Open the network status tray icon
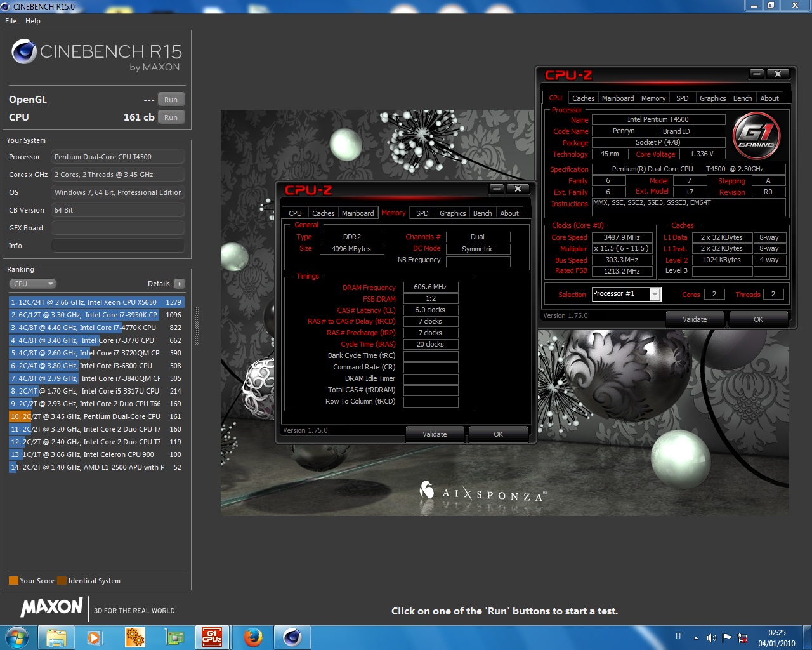The width and height of the screenshot is (812, 650). [x=742, y=637]
